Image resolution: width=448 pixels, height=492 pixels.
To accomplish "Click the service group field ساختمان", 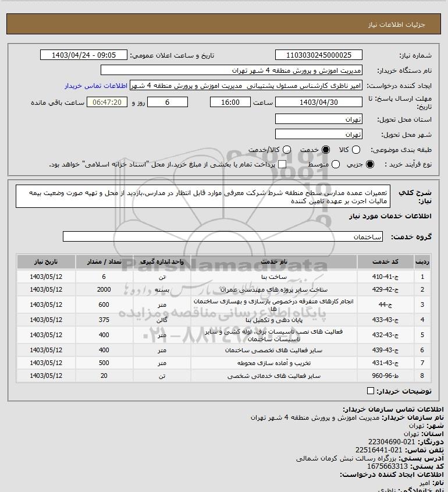I will point(223,236).
